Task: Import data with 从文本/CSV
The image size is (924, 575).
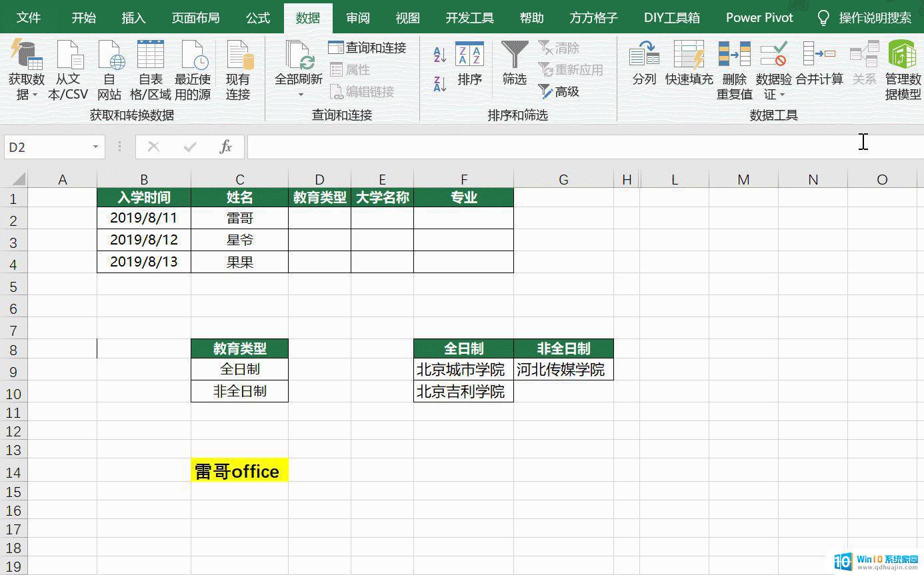Action: pos(68,71)
